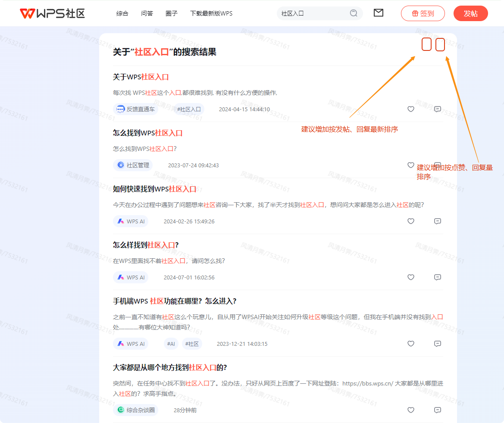Click the timestamp 2024-02-26 15:49:26
Viewport: 504px width, 423px height.
coord(189,221)
